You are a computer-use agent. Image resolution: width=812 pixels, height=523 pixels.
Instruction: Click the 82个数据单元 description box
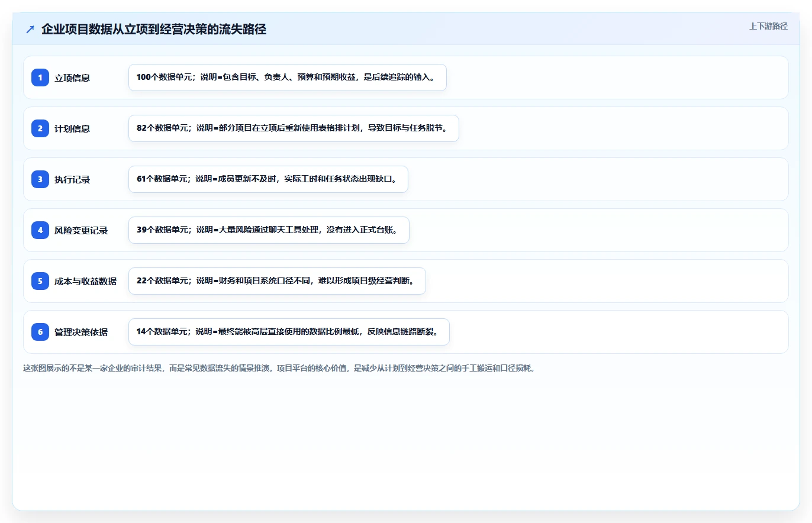pyautogui.click(x=294, y=128)
